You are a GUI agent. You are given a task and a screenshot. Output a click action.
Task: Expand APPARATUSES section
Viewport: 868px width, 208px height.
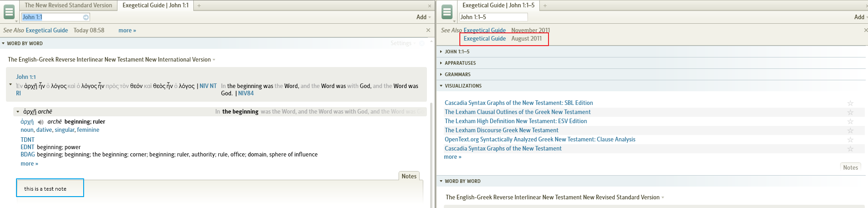(x=441, y=63)
